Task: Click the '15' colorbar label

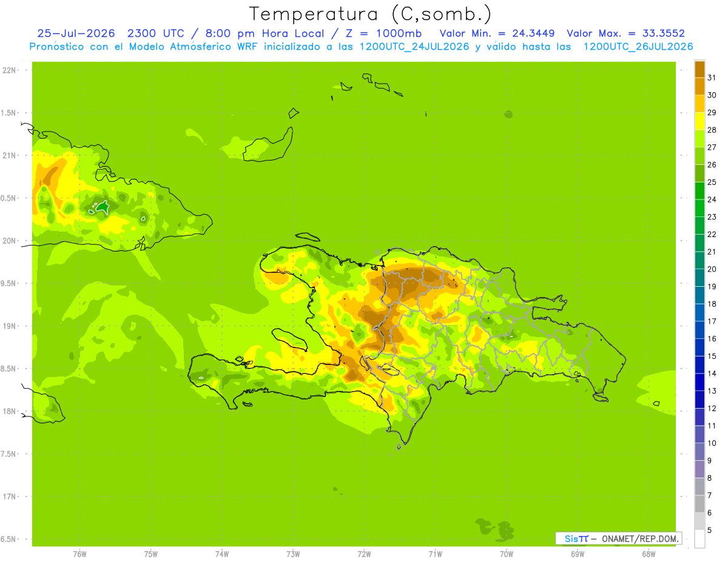Action: coord(712,356)
